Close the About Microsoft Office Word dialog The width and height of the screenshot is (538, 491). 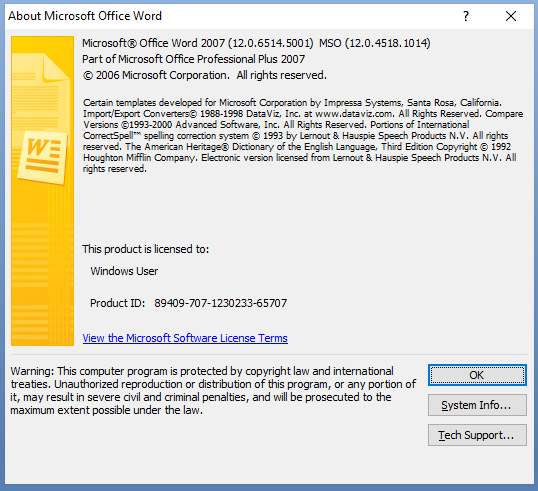click(511, 16)
